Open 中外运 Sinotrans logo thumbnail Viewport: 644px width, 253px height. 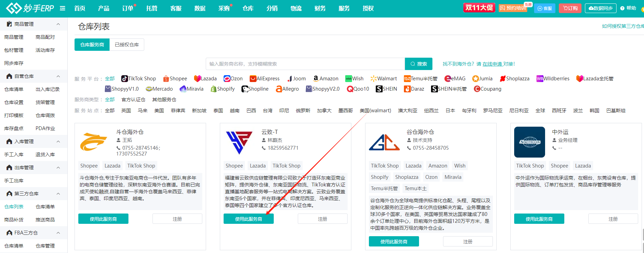[530, 142]
